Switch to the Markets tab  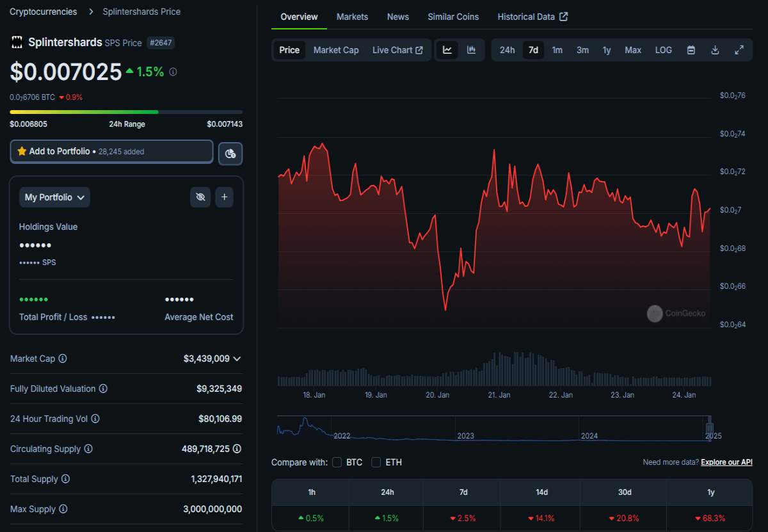tap(352, 17)
